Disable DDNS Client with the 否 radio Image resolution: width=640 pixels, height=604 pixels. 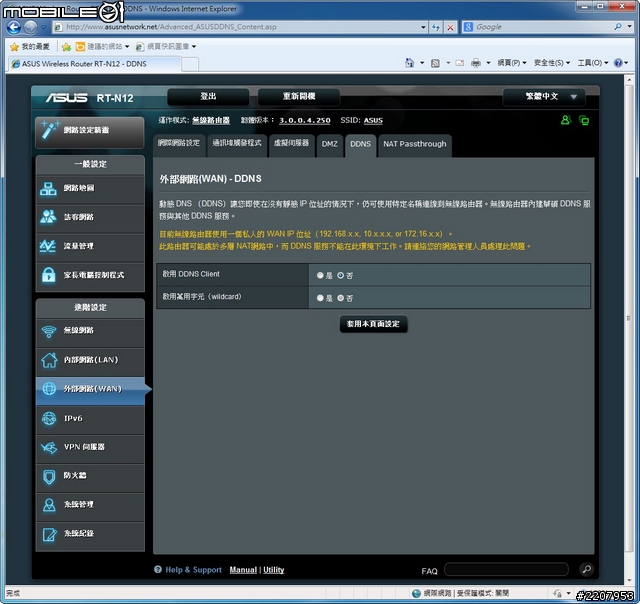click(340, 275)
